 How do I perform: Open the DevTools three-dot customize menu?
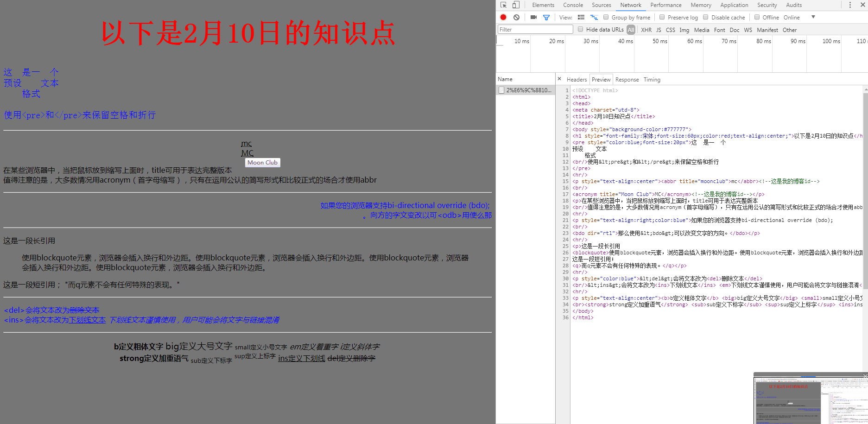pos(850,5)
